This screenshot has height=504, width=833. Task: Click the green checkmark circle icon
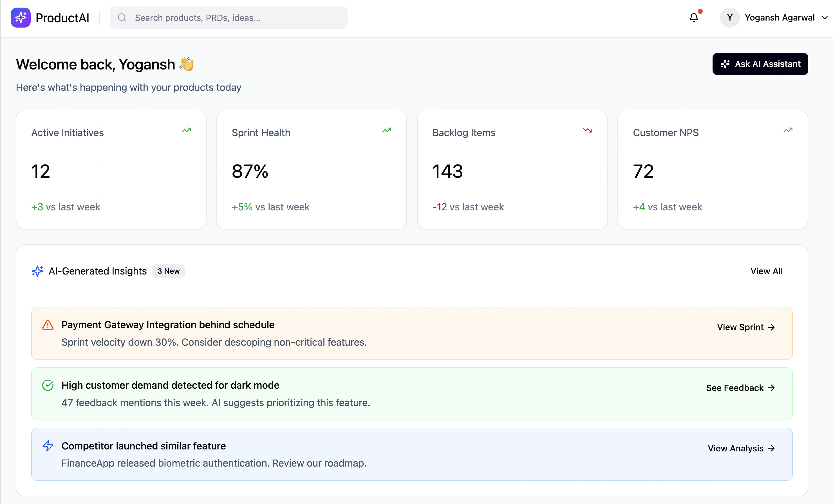[x=48, y=385]
